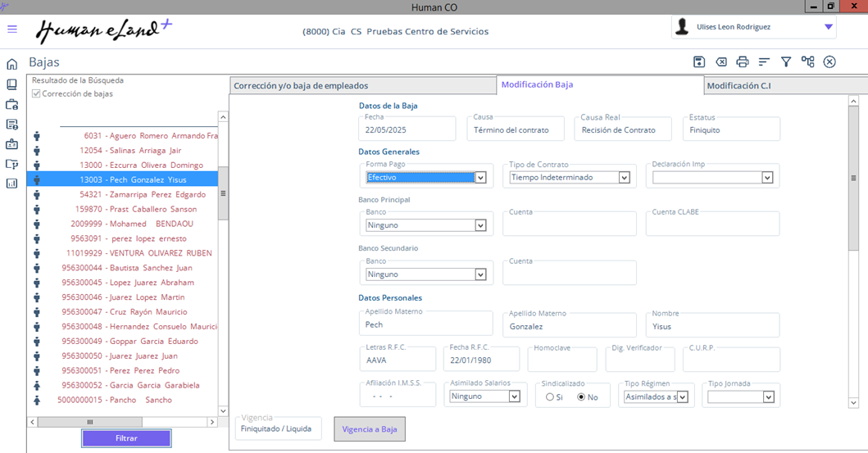Go to Home via sidebar house icon
868x453 pixels.
[x=12, y=65]
